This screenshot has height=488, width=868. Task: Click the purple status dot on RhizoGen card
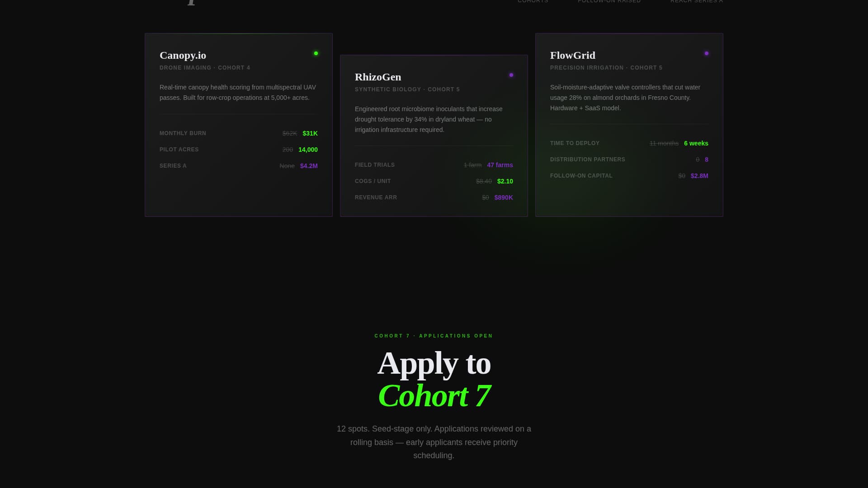click(x=511, y=75)
